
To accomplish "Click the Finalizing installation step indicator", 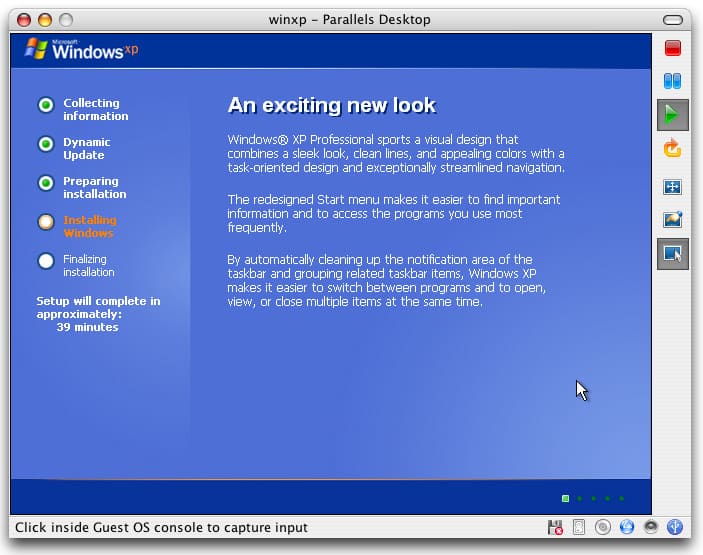I will [x=46, y=261].
